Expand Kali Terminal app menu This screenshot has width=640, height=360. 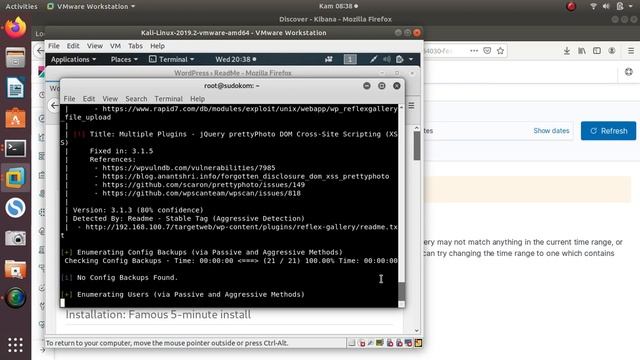point(171,59)
